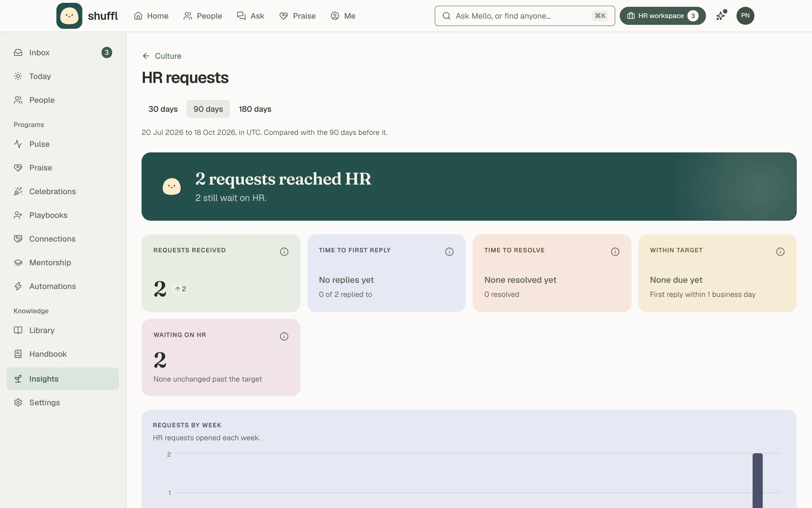
Task: Open Praise in the sidebar
Action: [63, 168]
